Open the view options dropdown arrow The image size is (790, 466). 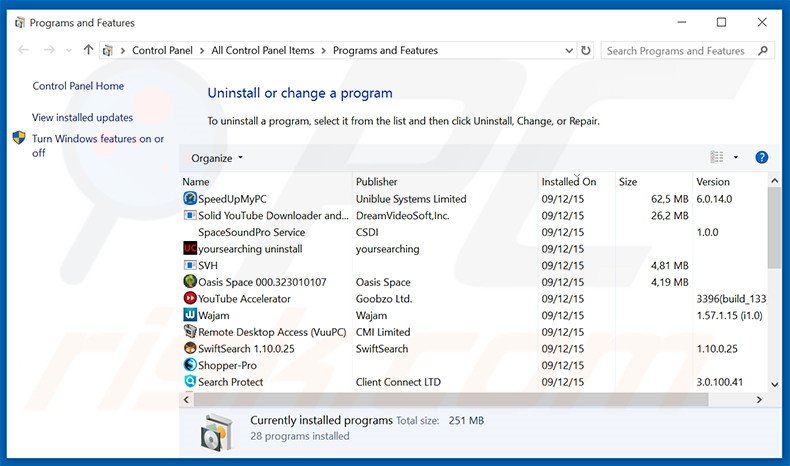(x=736, y=158)
